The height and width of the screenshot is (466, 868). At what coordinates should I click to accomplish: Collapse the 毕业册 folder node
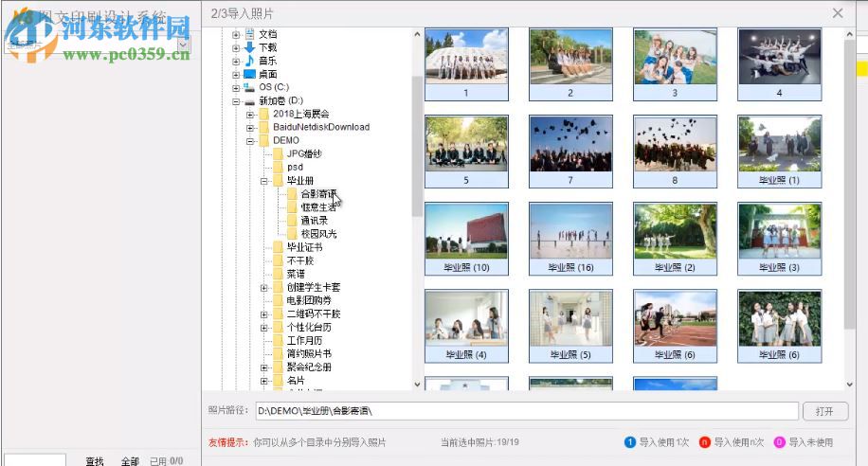pos(264,181)
